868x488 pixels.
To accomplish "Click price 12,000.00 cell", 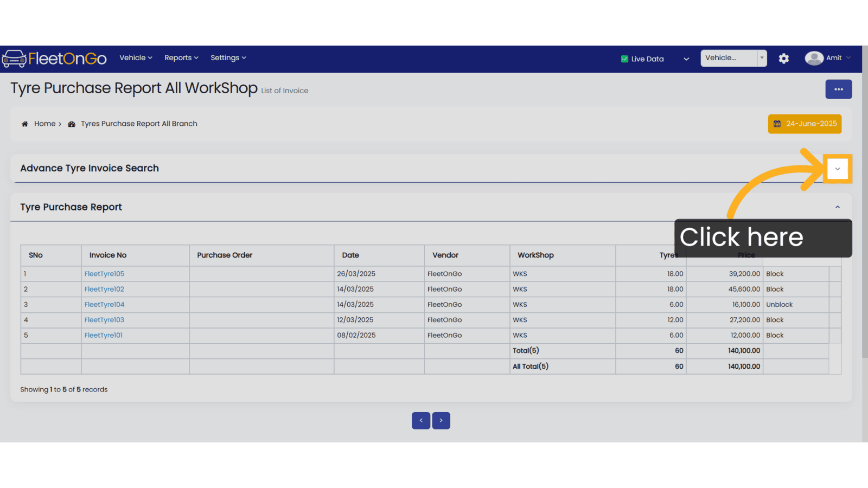I will pos(724,335).
